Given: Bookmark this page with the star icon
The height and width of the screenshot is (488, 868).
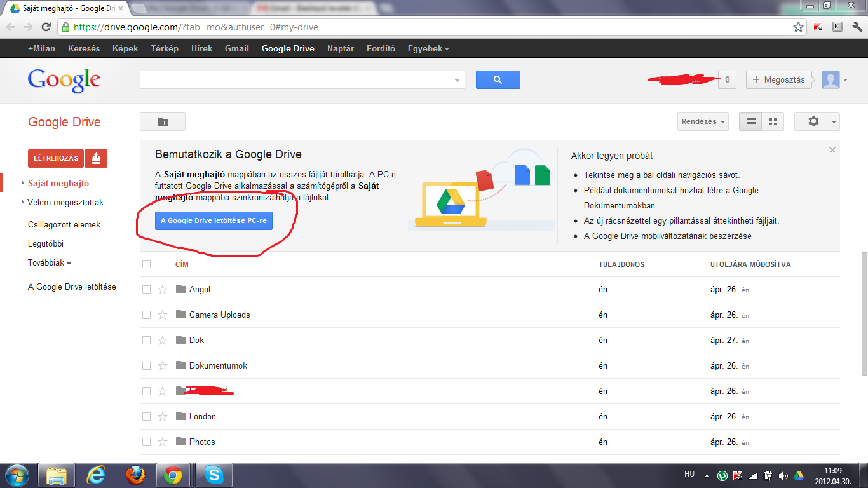Looking at the screenshot, I should tap(799, 27).
